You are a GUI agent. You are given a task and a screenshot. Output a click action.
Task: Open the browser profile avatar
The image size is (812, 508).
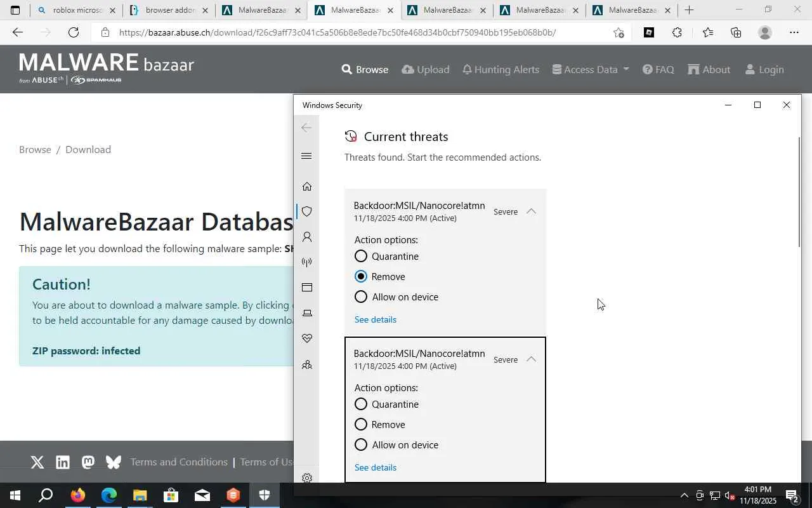[x=765, y=32]
